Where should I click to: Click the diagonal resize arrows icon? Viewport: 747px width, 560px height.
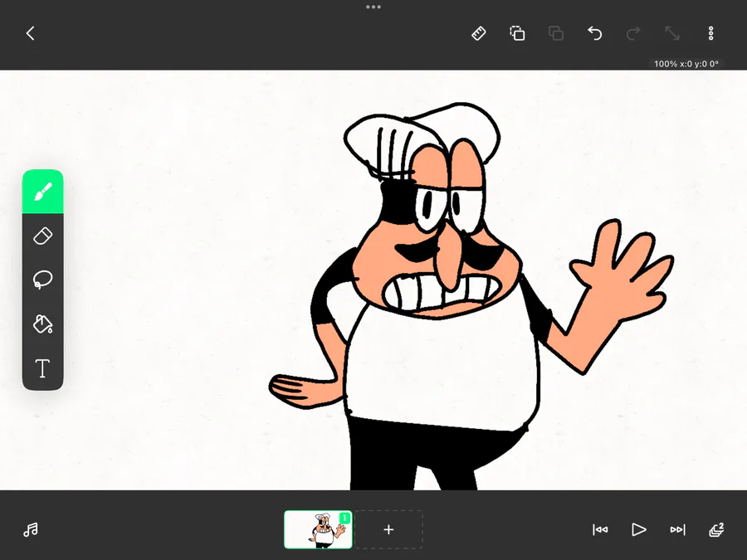pos(672,33)
